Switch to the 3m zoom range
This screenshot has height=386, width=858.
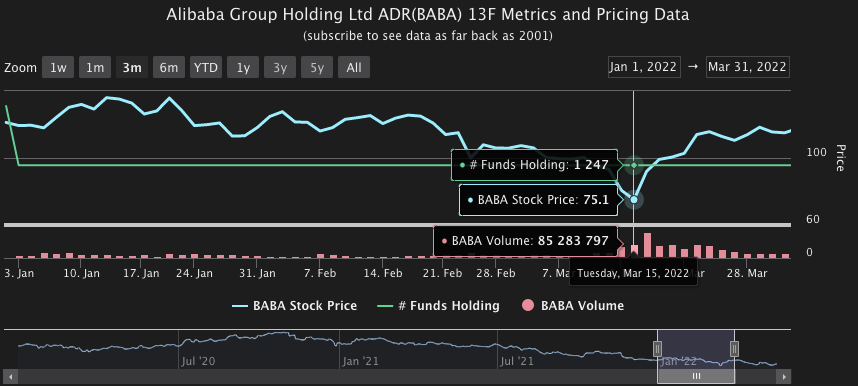pyautogui.click(x=132, y=68)
